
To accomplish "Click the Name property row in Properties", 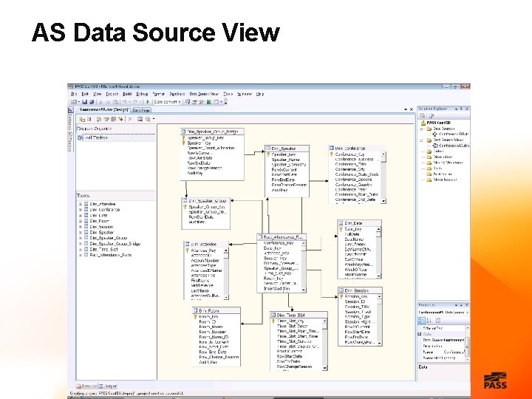I will (x=443, y=352).
